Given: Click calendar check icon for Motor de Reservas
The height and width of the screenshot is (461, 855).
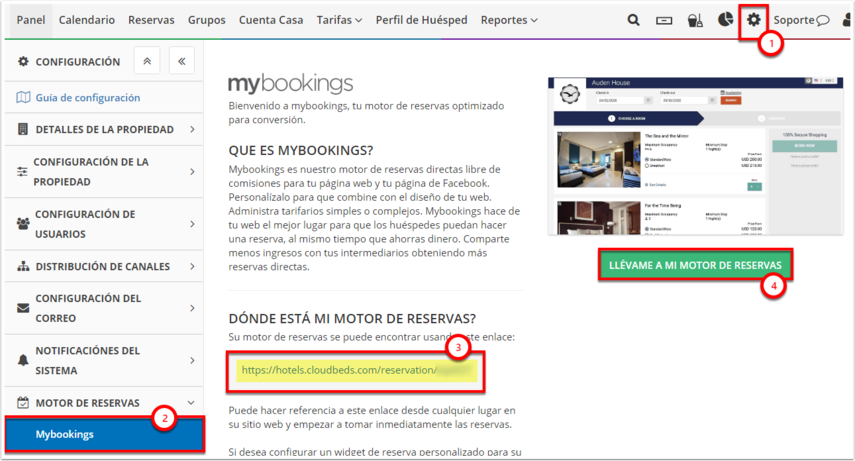Looking at the screenshot, I should coord(23,403).
